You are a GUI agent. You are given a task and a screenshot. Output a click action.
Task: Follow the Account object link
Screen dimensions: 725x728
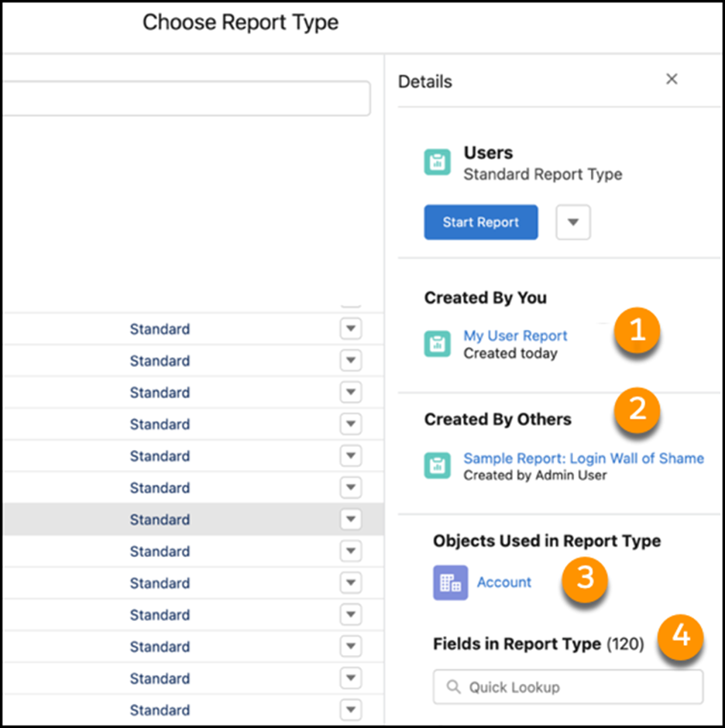pos(504,582)
